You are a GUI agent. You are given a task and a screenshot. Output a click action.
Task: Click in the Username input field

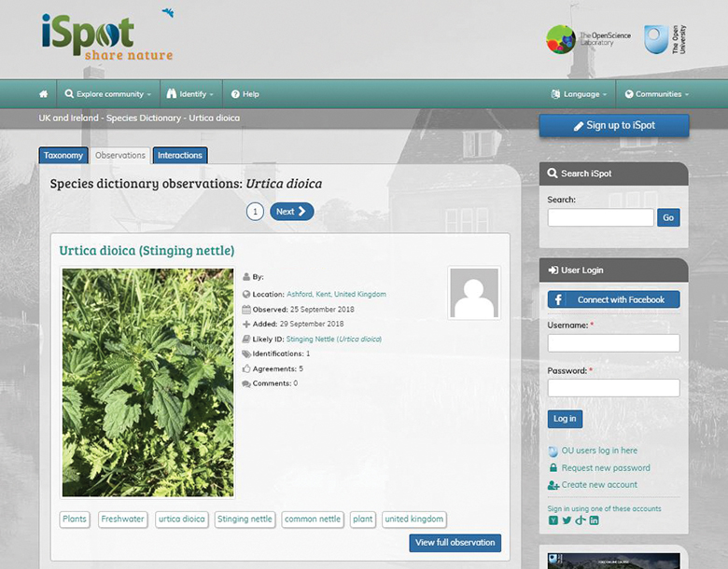point(613,342)
